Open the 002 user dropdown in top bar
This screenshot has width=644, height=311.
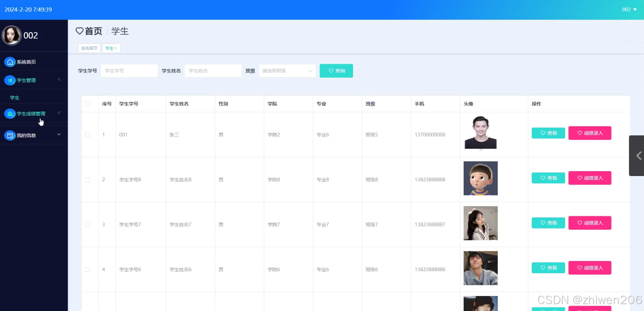tap(629, 9)
